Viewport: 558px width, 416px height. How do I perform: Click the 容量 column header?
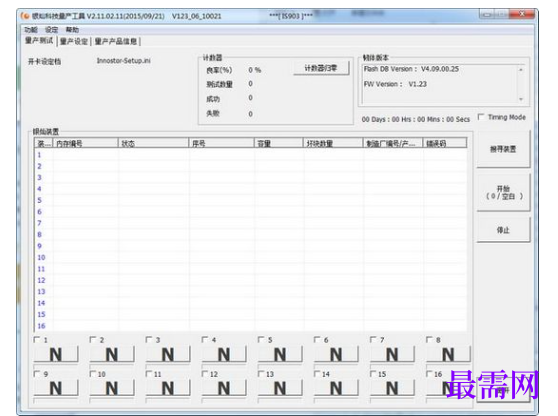pyautogui.click(x=279, y=143)
